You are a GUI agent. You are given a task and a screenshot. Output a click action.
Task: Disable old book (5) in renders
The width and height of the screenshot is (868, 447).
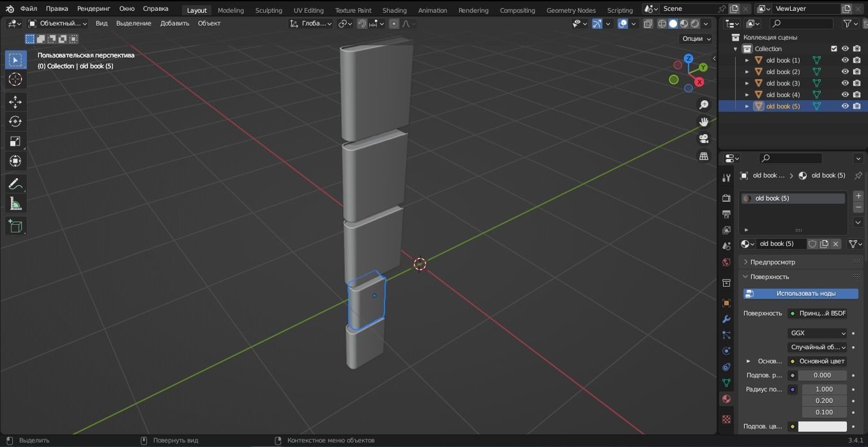pos(857,106)
